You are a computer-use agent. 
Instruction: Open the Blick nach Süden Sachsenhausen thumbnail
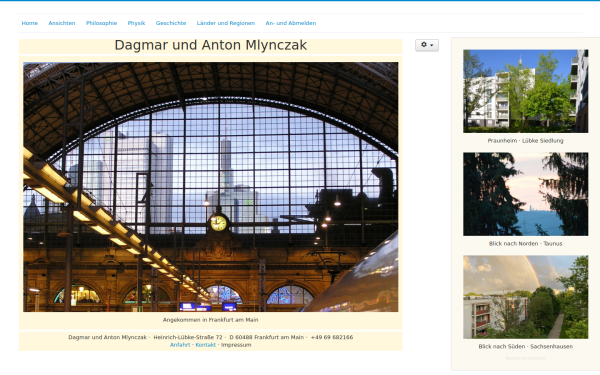(525, 297)
